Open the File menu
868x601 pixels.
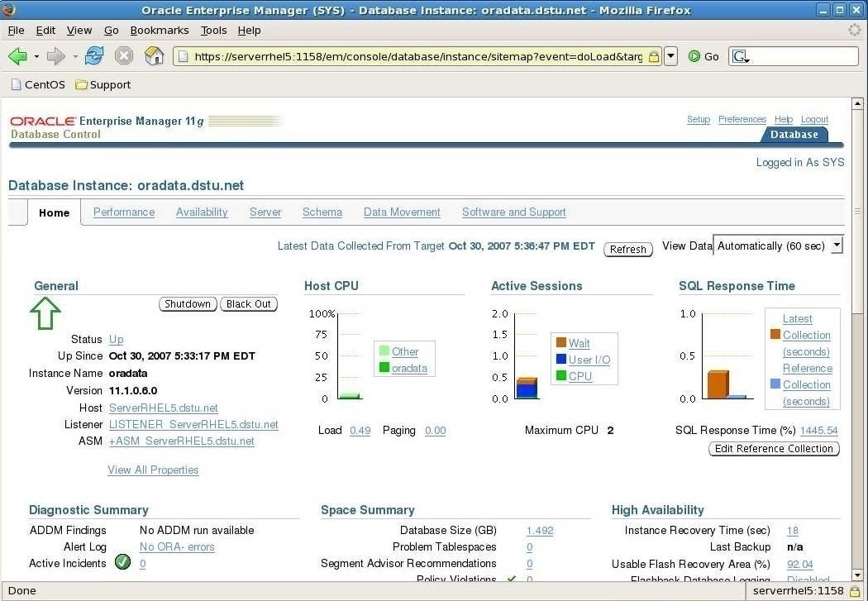coord(16,31)
